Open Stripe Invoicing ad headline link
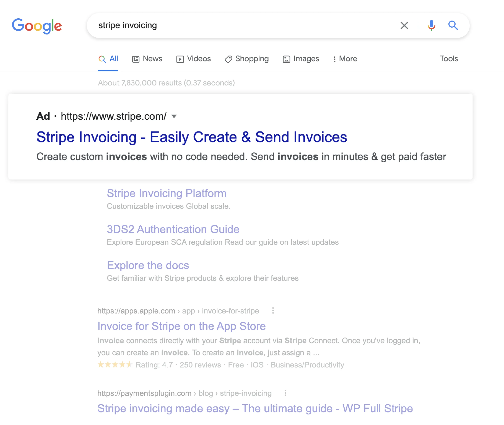The height and width of the screenshot is (425, 504). pos(192,137)
